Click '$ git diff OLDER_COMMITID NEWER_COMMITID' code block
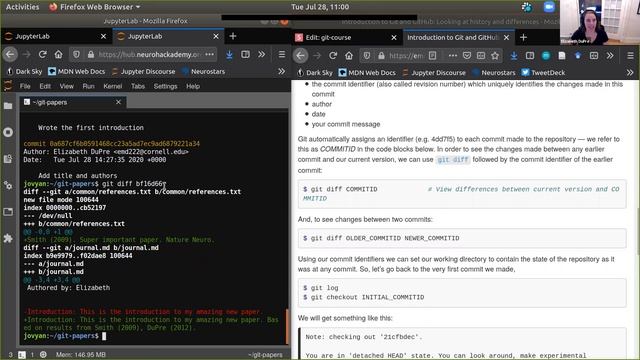This screenshot has height=360, width=640. click(x=462, y=238)
